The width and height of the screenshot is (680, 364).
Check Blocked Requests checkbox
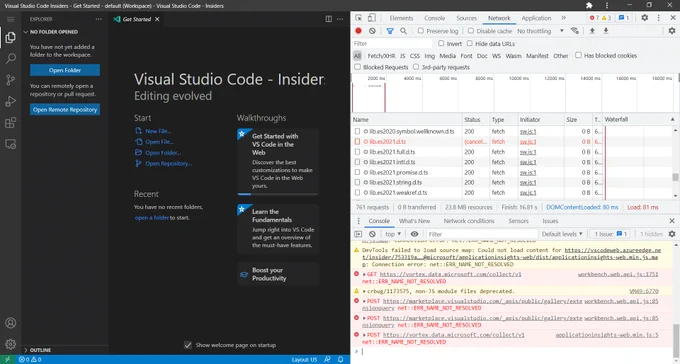357,67
